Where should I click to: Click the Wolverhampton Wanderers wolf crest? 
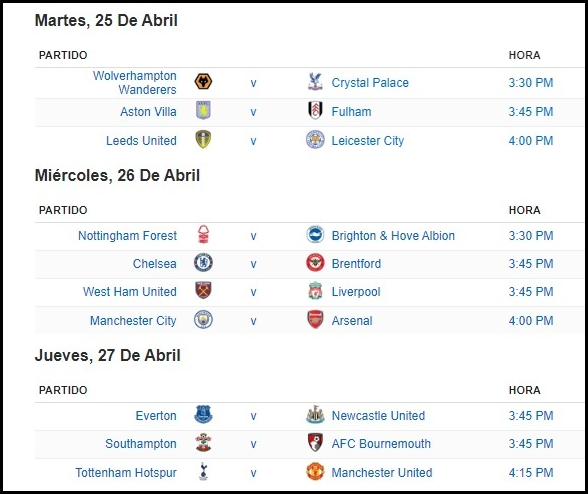point(203,81)
